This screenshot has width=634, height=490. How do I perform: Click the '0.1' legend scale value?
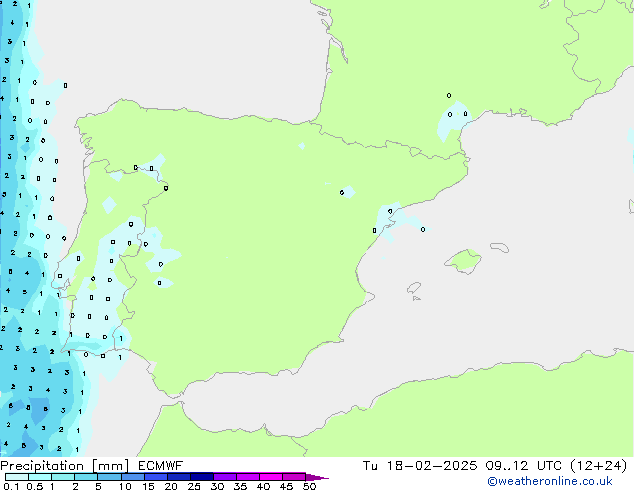[x=11, y=486]
